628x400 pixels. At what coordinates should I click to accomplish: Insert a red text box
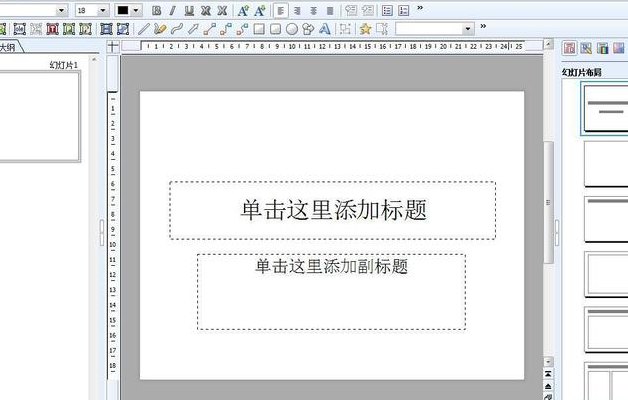click(52, 29)
